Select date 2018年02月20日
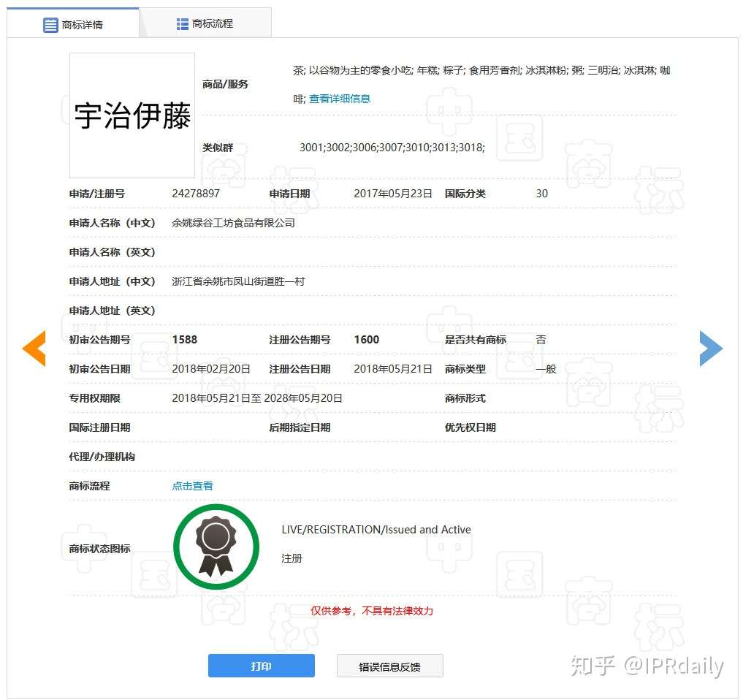 (x=211, y=369)
